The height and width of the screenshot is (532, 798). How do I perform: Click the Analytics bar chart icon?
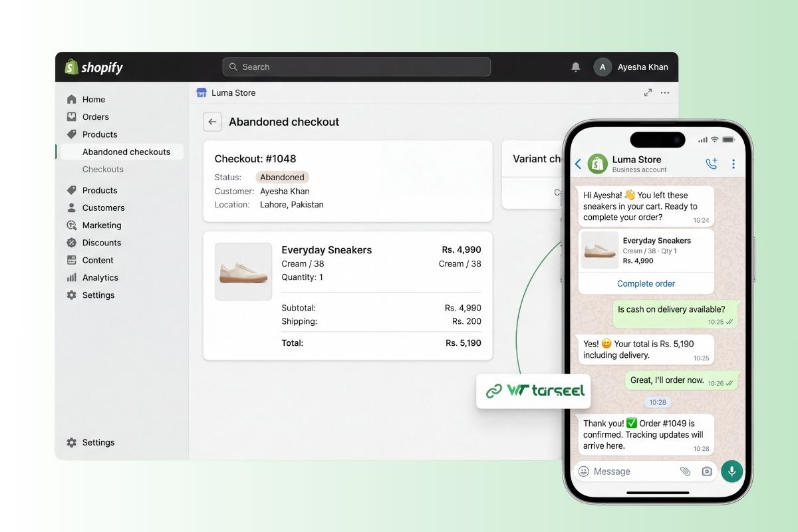pos(72,277)
